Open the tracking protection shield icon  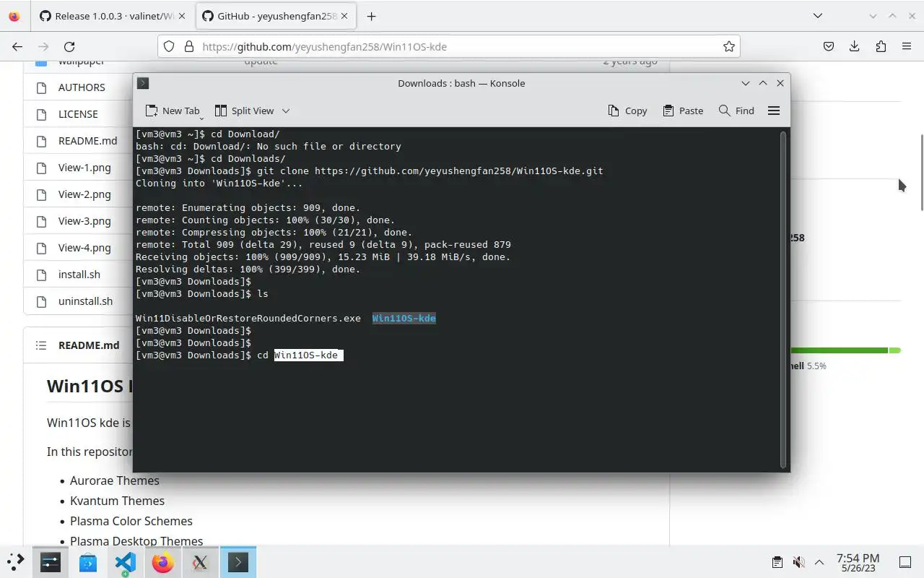point(169,46)
